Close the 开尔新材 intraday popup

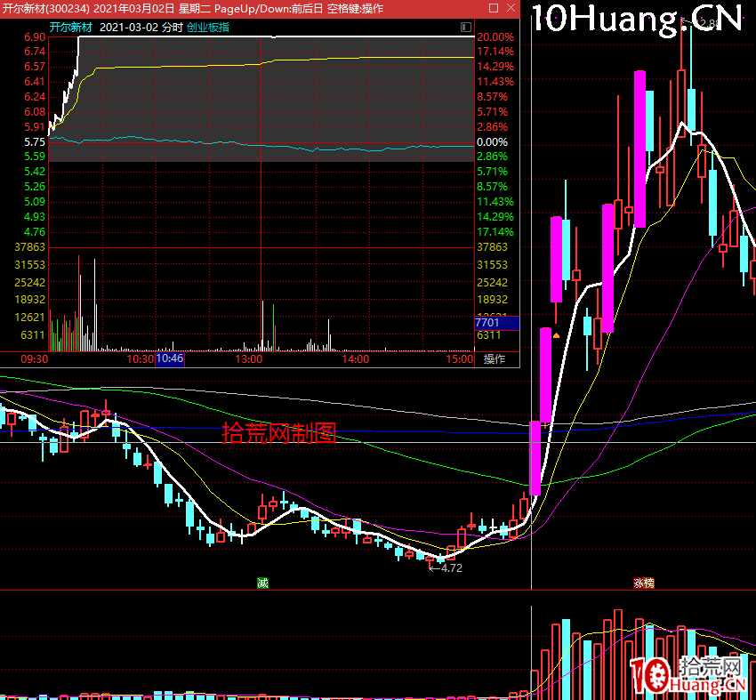pos(511,8)
